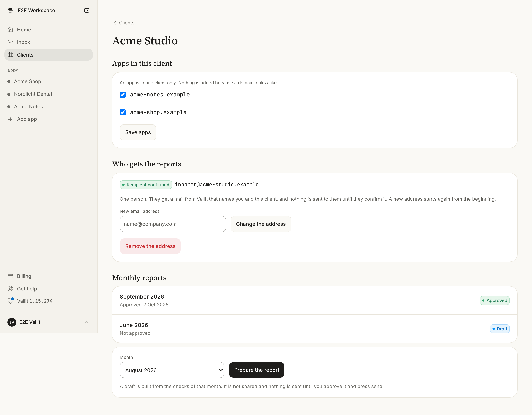This screenshot has width=532, height=415.
Task: Click the Vallit version tag icon
Action: pos(11,301)
